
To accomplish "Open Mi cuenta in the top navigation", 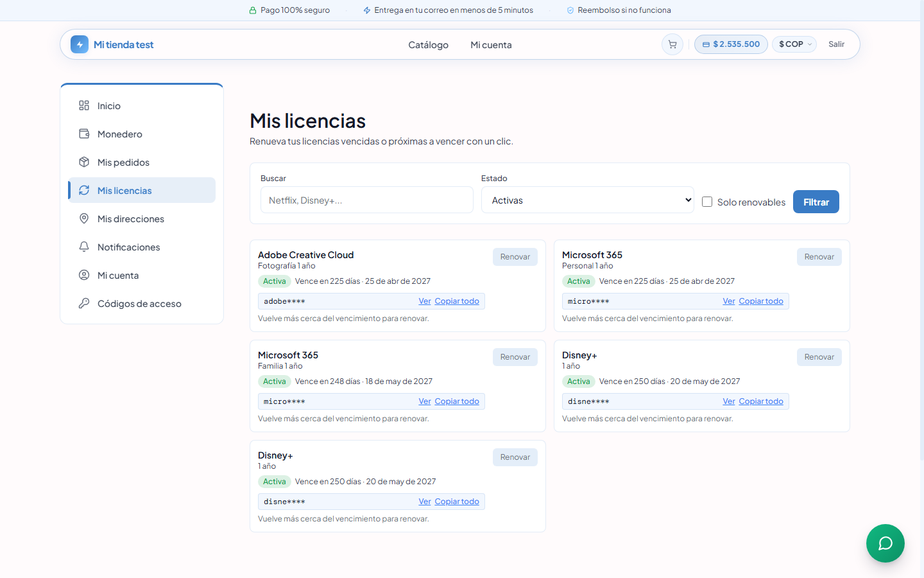I will coord(491,45).
